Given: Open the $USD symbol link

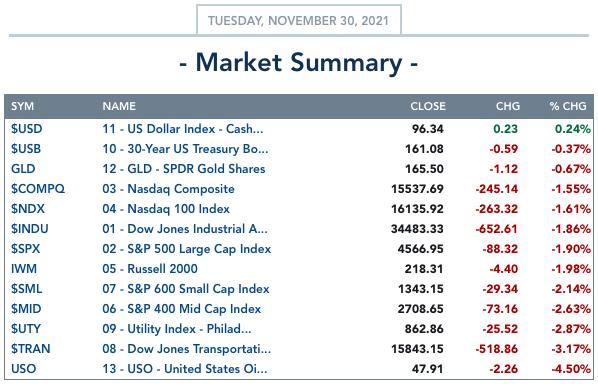Looking at the screenshot, I should tap(26, 129).
